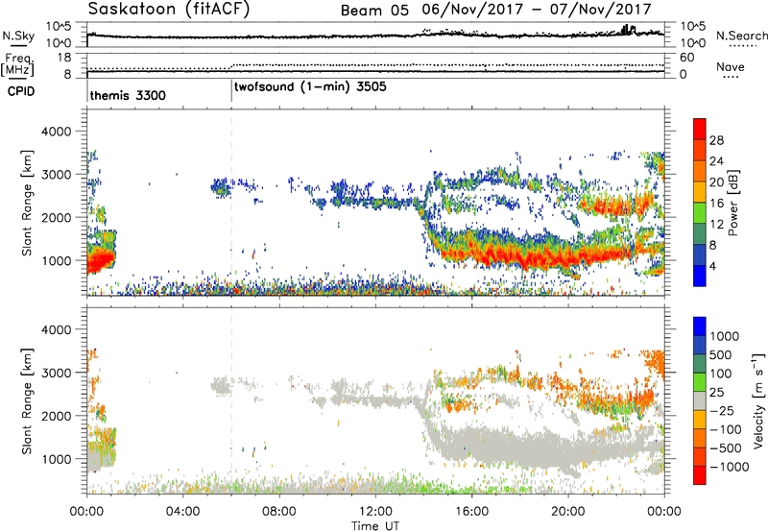Click the blue top segment of Velocity colorbar
The height and width of the screenshot is (532, 768).
(x=700, y=326)
